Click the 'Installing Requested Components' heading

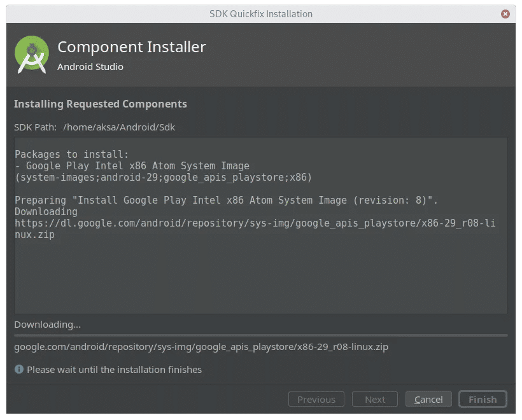pyautogui.click(x=100, y=104)
